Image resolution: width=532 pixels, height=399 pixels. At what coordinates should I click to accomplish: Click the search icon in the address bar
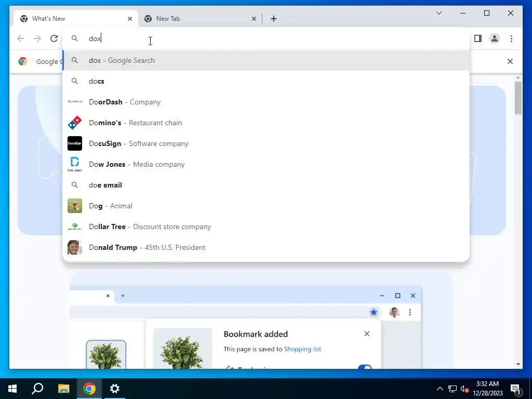click(75, 38)
